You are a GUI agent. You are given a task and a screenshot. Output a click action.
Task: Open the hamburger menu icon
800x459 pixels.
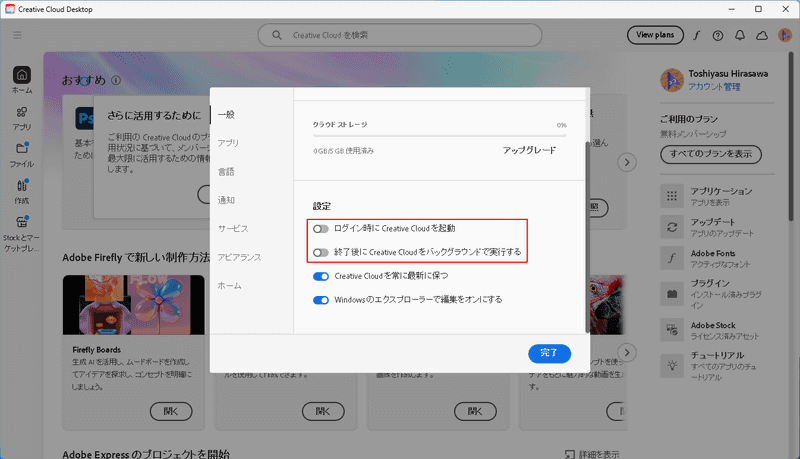point(17,35)
